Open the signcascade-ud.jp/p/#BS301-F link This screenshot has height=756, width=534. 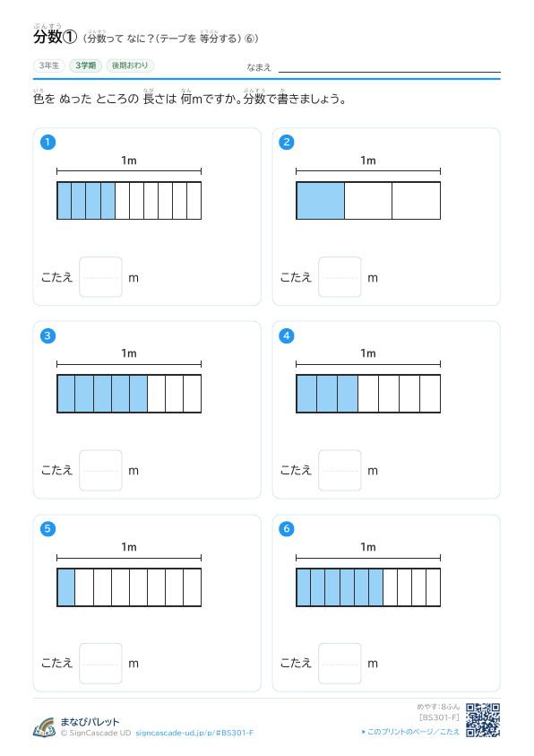[194, 733]
